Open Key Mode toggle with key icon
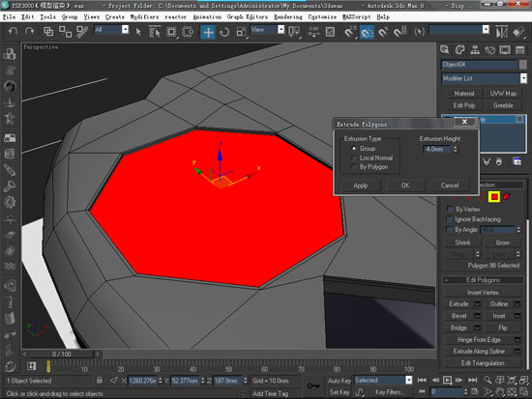The image size is (532, 399). (x=313, y=385)
